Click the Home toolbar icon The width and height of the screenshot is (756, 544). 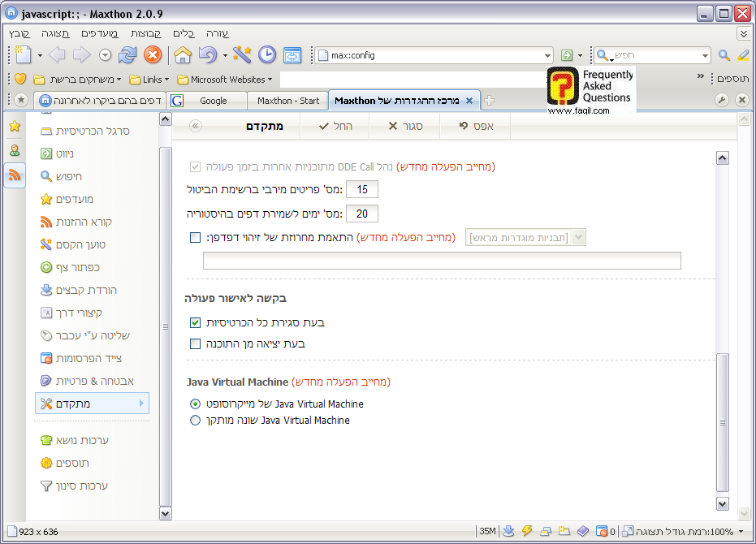[x=183, y=55]
